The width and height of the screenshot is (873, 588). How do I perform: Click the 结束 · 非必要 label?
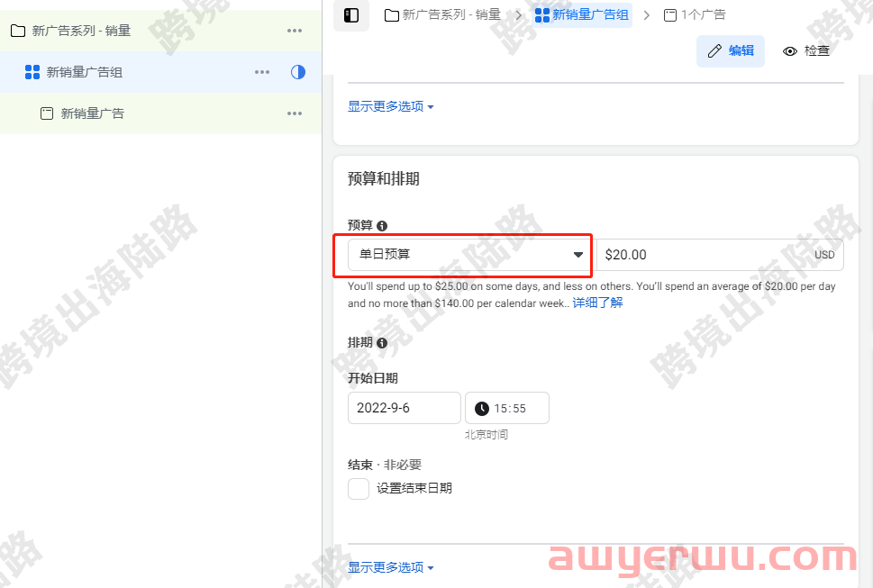pyautogui.click(x=385, y=465)
